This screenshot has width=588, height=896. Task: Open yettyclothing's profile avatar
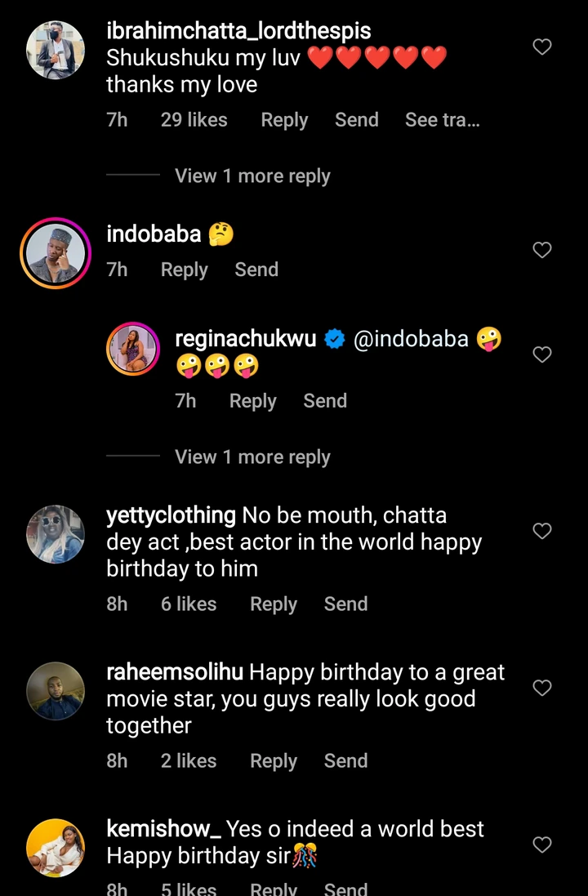55,534
